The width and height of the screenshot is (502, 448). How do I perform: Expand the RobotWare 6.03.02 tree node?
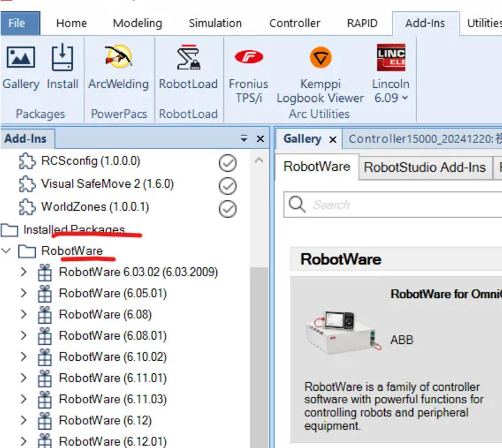pos(24,272)
